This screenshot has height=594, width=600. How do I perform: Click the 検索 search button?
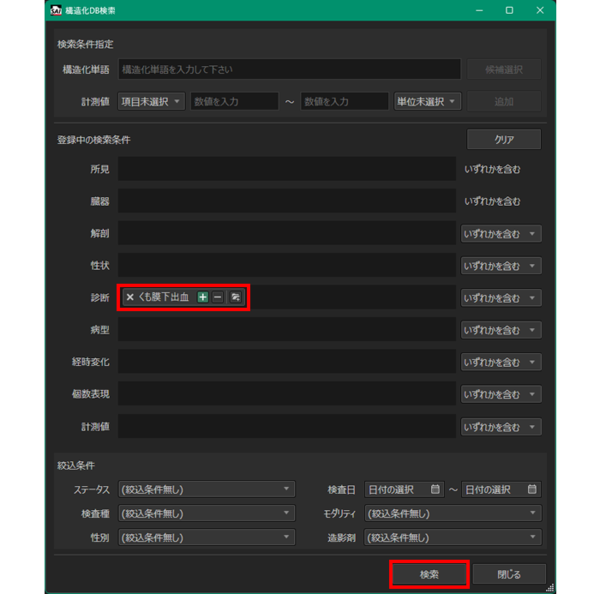click(x=429, y=574)
